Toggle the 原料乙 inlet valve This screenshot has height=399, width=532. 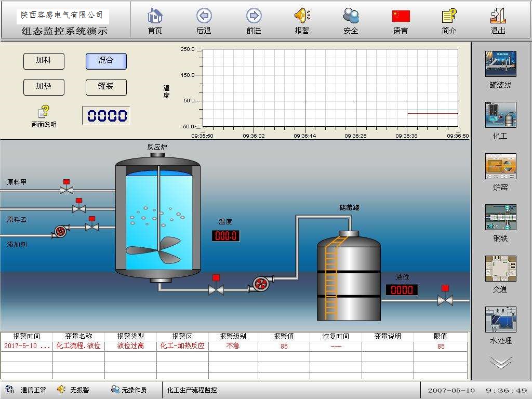point(79,206)
